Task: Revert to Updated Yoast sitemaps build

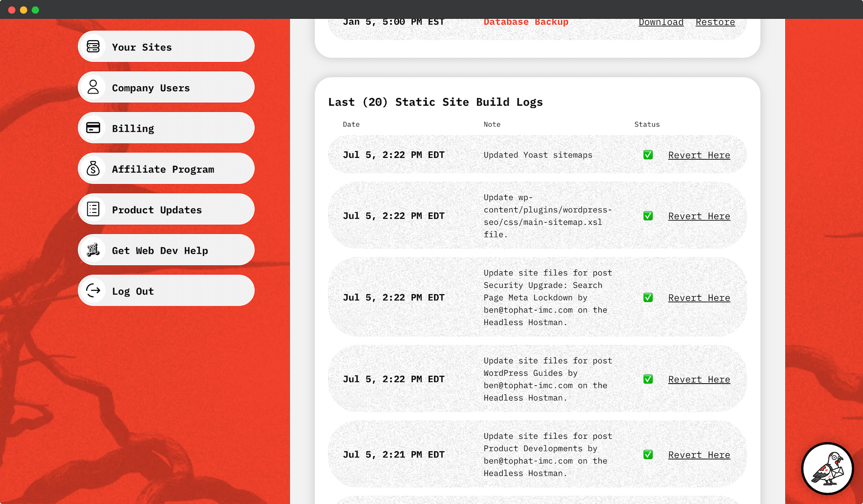Action: [699, 155]
